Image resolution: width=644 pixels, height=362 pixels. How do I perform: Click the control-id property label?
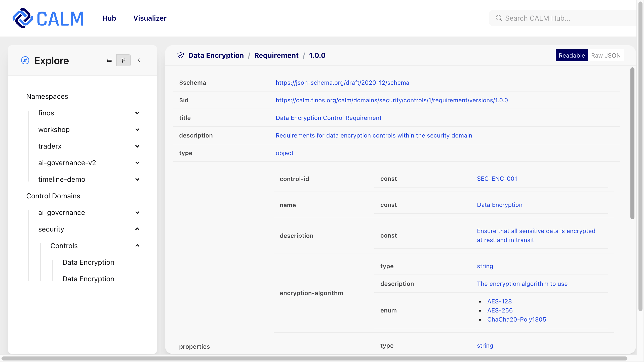[x=294, y=179]
